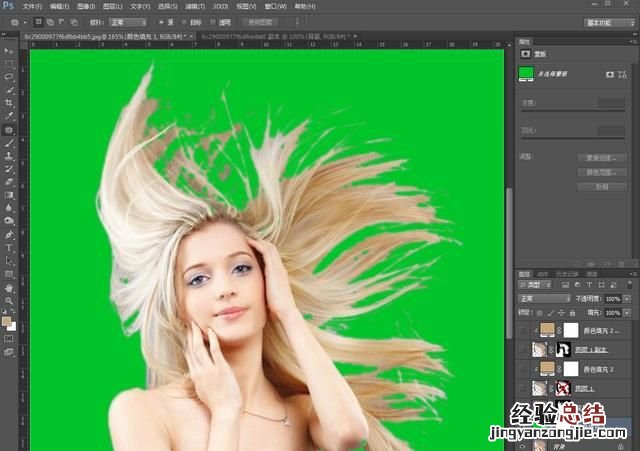The width and height of the screenshot is (640, 451).
Task: Select the Lasso tool
Action: point(9,76)
